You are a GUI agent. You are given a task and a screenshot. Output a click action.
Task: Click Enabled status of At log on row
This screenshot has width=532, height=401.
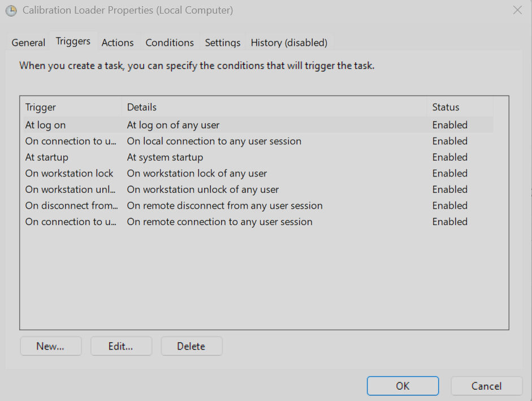450,125
